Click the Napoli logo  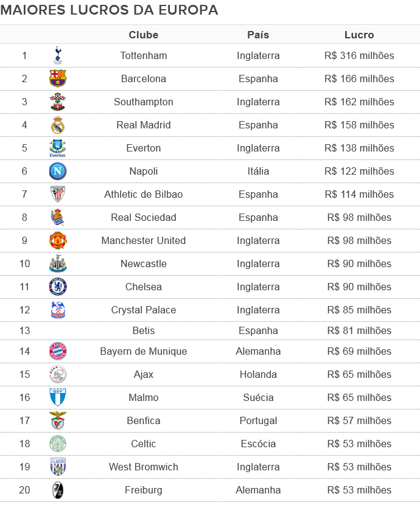pyautogui.click(x=58, y=171)
